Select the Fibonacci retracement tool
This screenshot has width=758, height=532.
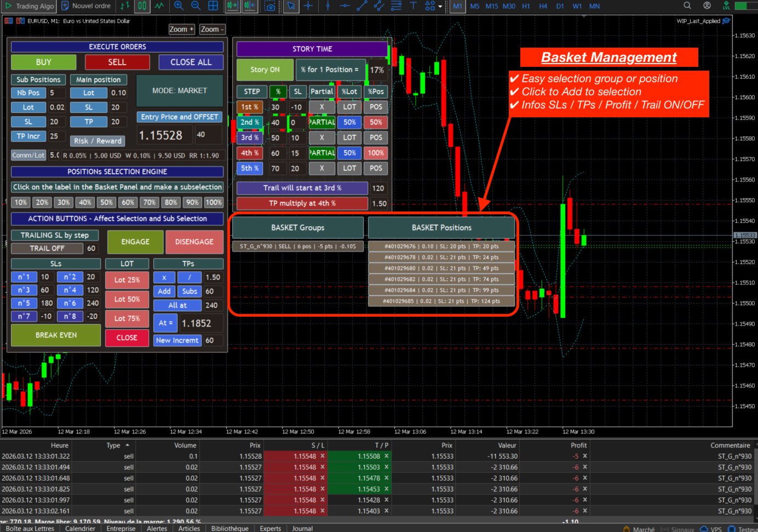[396, 6]
